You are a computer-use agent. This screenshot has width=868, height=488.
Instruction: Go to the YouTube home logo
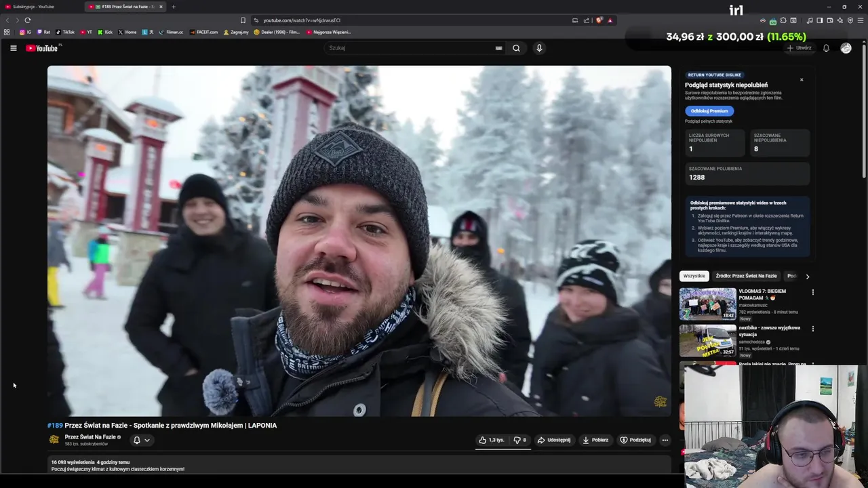[x=42, y=48]
